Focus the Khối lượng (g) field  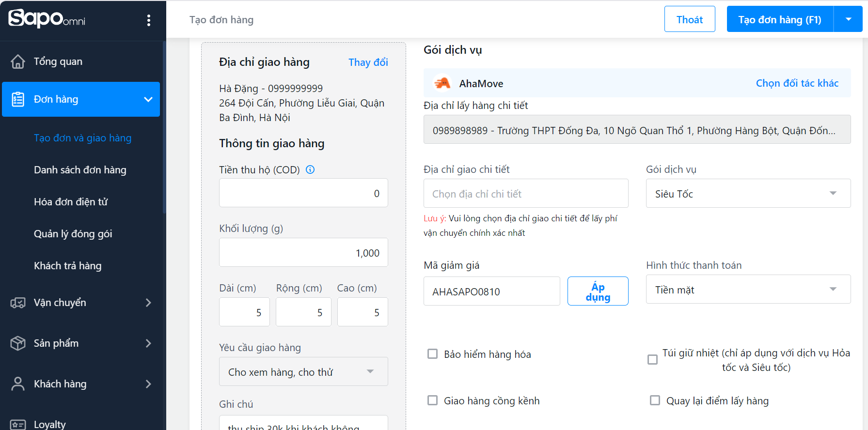pos(303,252)
